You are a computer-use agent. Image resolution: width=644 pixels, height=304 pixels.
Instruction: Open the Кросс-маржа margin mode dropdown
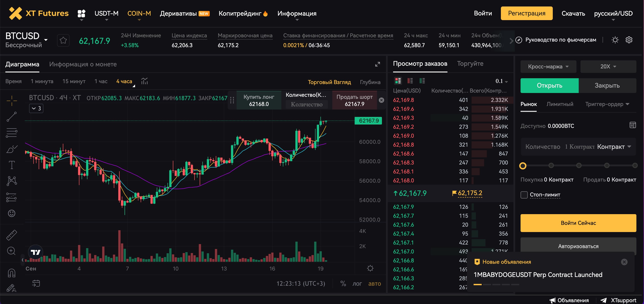(x=548, y=67)
